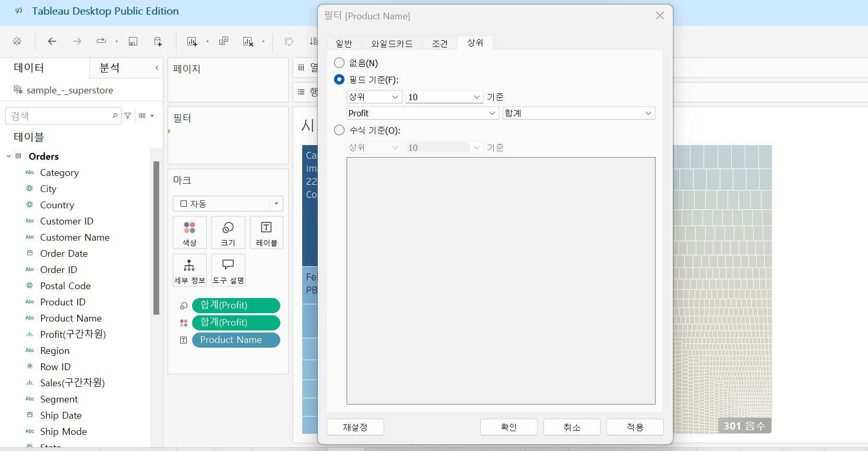Image resolution: width=868 pixels, height=451 pixels.
Task: Click inside the formula text area
Action: (501, 281)
